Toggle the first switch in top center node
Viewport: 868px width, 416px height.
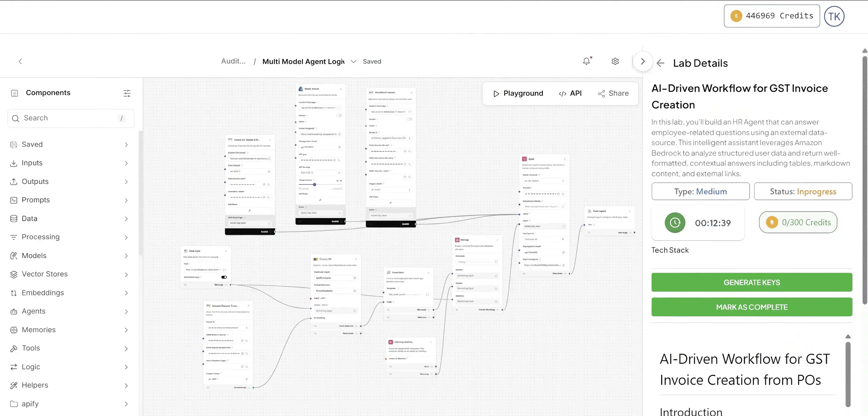(339, 115)
